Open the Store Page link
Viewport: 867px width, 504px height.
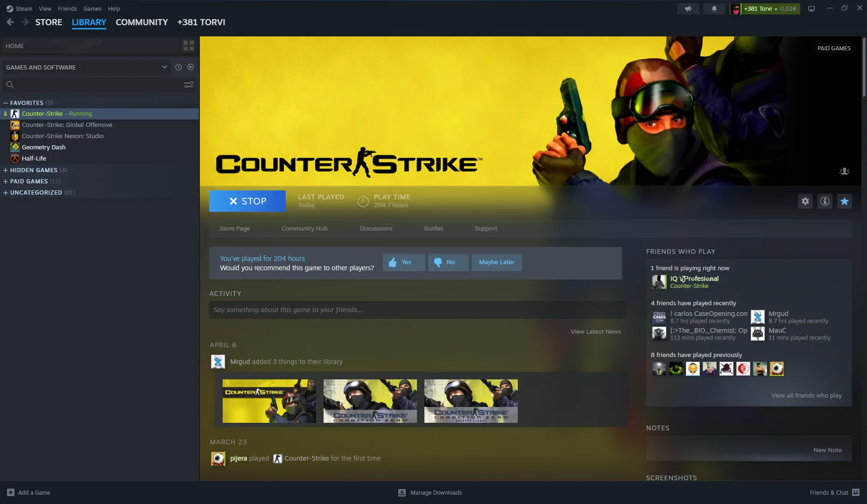(x=235, y=229)
